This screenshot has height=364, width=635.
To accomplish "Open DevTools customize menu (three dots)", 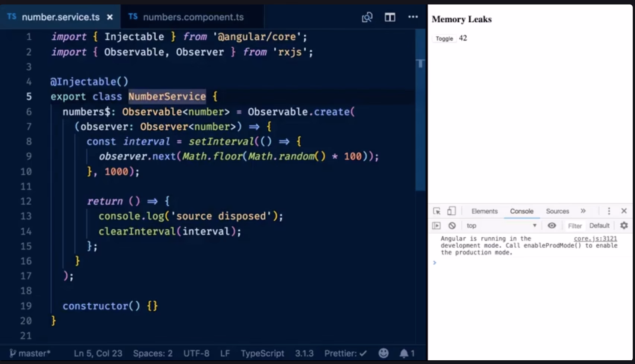I will click(609, 211).
